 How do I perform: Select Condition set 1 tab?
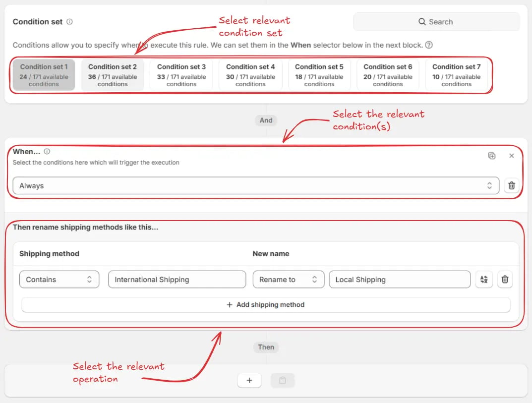pos(44,75)
